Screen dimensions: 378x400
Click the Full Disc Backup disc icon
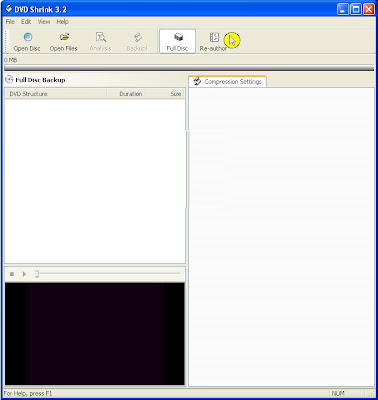point(9,80)
